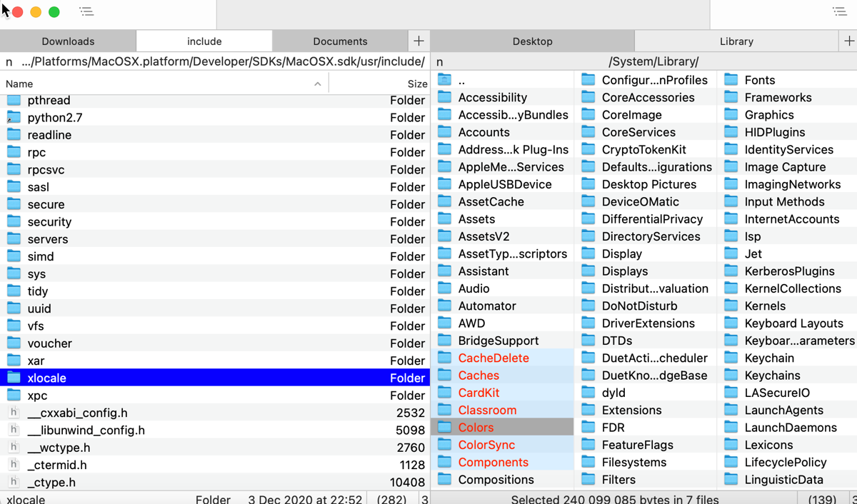Viewport: 857px width, 504px height.
Task: Select the Classroom red entry
Action: coord(487,410)
